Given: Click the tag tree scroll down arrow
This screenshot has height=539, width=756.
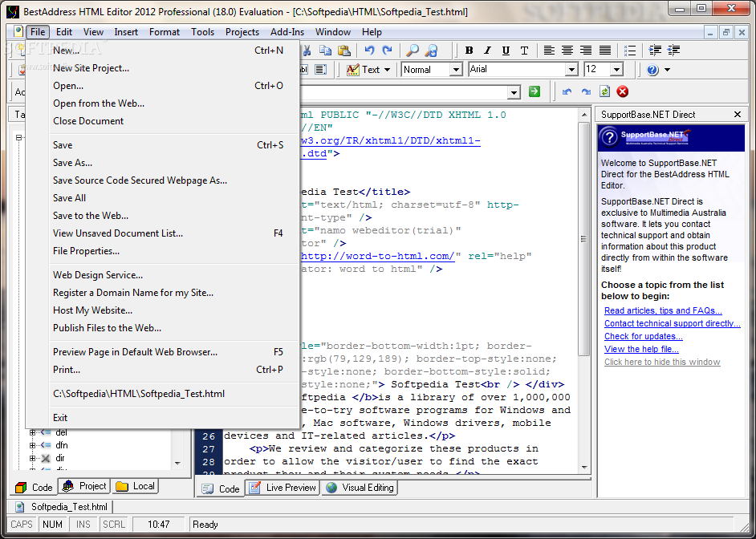Looking at the screenshot, I should coord(177,463).
